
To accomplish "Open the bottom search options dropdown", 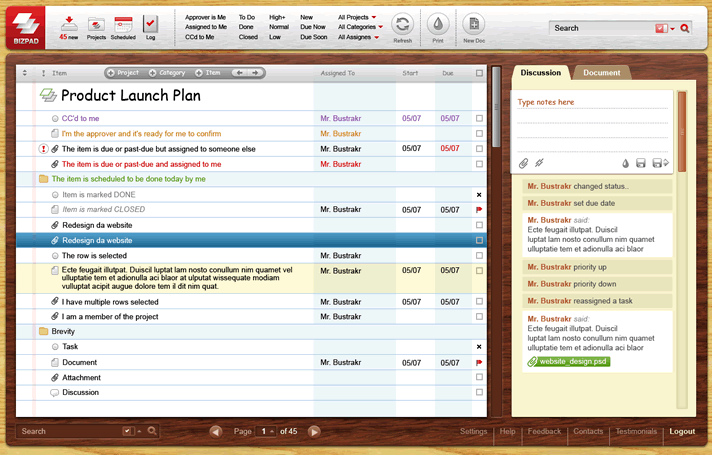I will pos(139,431).
